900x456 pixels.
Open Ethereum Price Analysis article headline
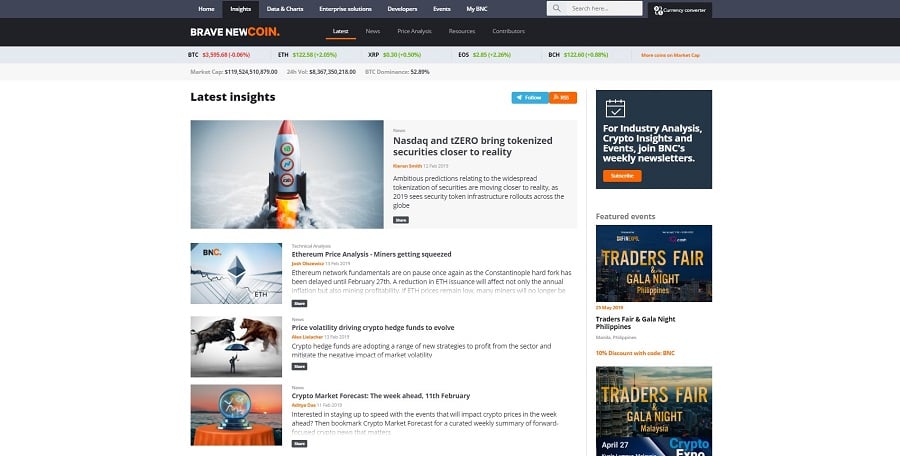click(371, 254)
